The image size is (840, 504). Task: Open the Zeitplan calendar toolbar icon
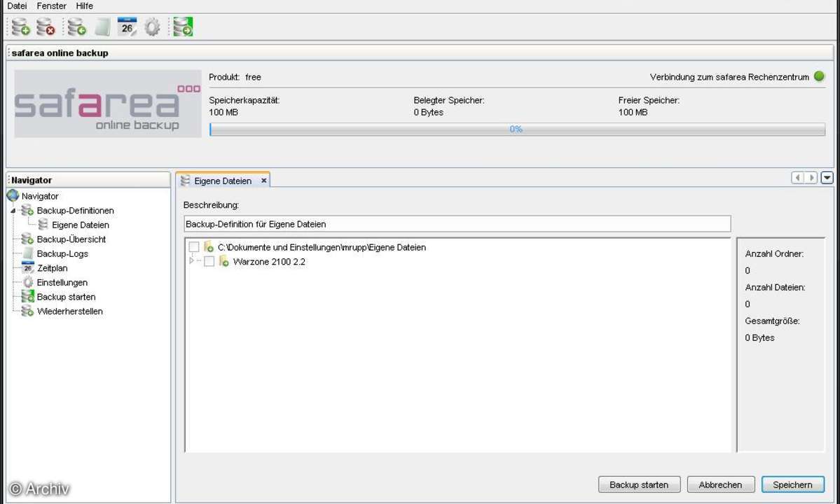point(127,27)
